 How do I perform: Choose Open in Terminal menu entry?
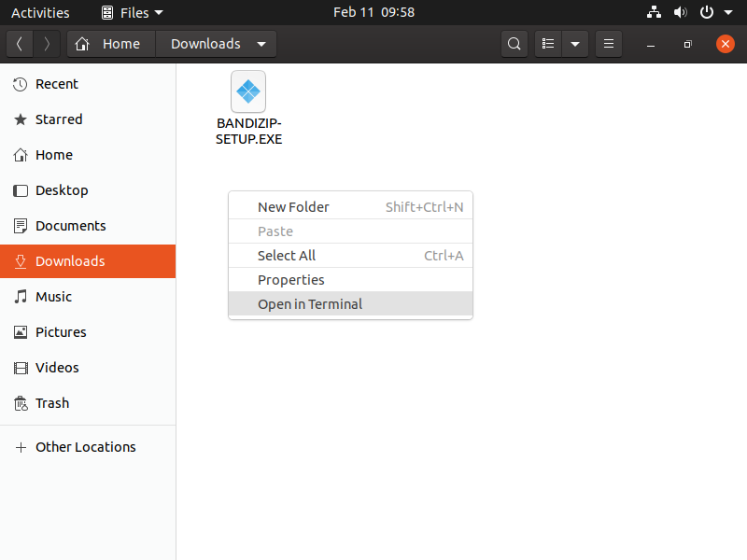[310, 304]
